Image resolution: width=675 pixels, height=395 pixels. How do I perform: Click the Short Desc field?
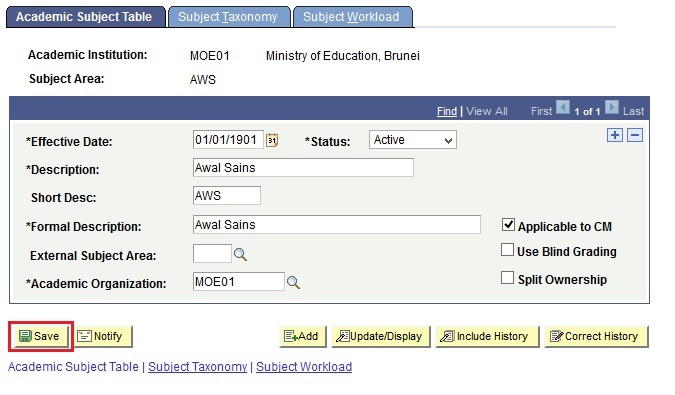click(x=227, y=195)
